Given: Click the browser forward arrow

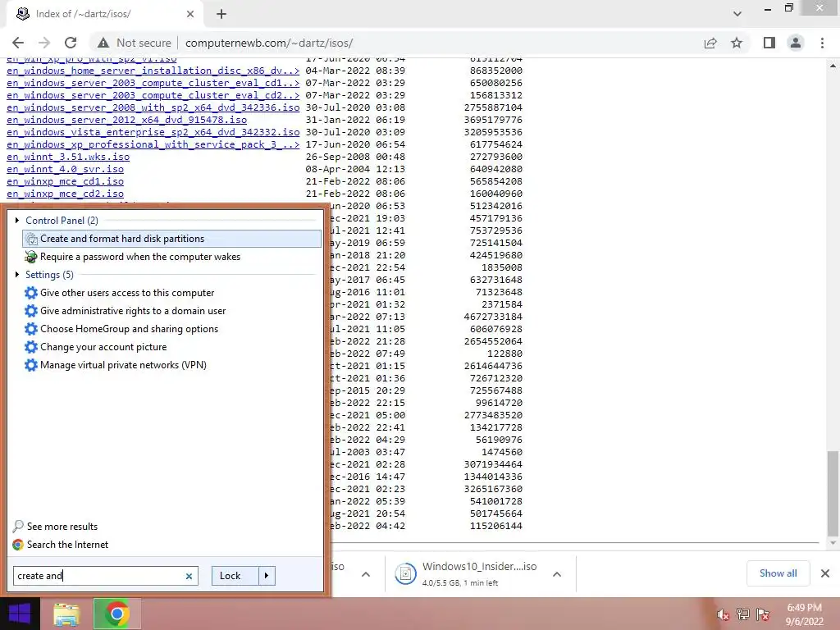Looking at the screenshot, I should click(x=44, y=43).
